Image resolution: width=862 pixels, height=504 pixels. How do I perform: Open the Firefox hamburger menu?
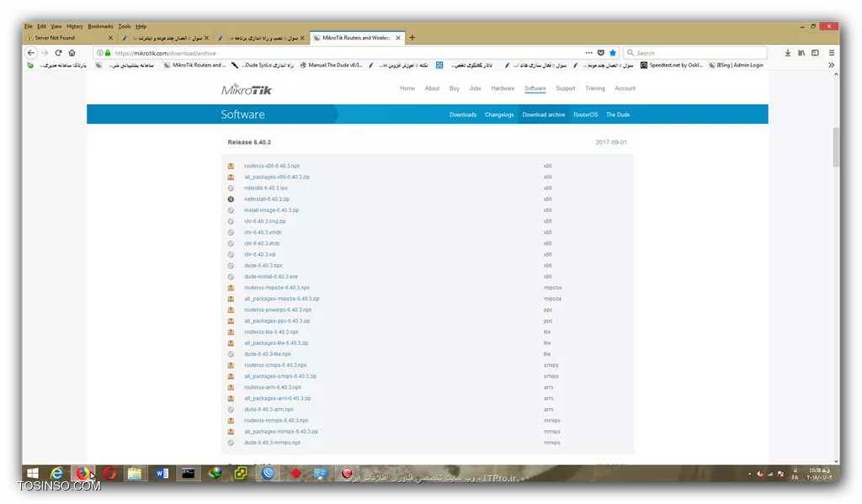click(831, 53)
